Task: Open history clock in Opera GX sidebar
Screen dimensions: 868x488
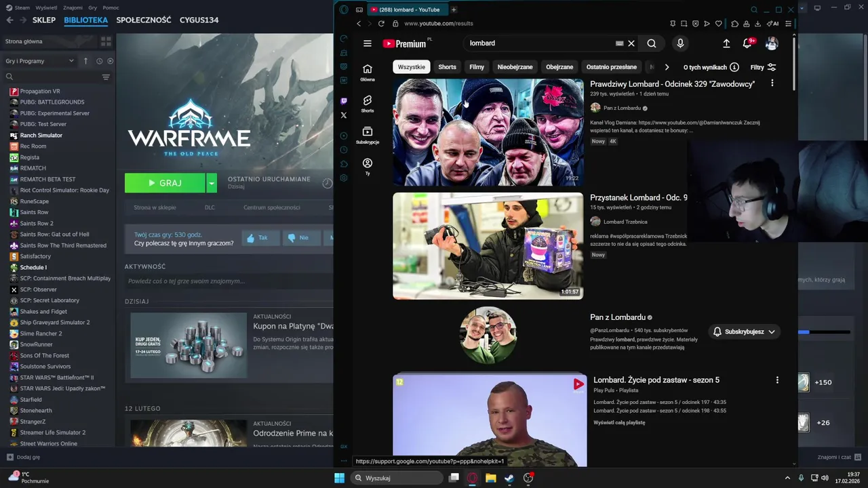Action: click(x=344, y=150)
